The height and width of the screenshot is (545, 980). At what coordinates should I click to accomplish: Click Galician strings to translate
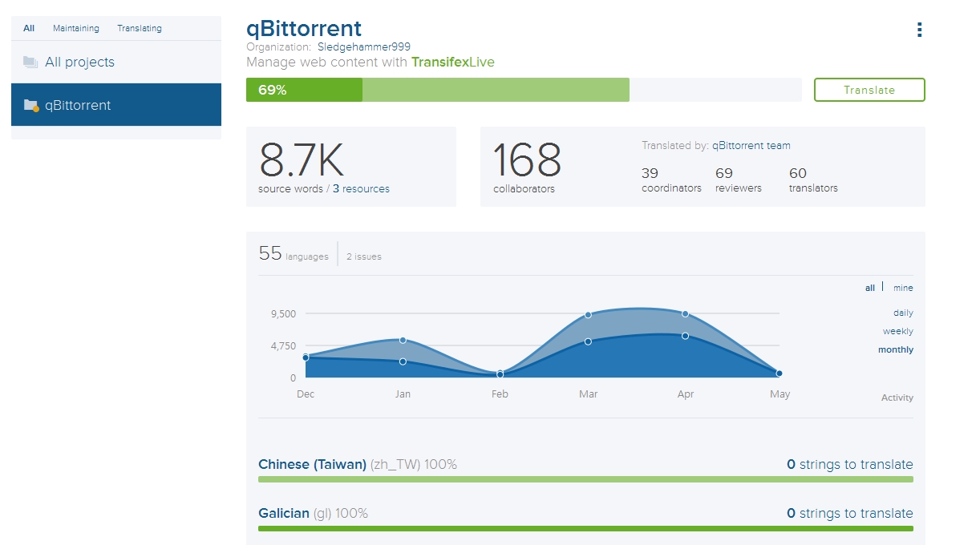coord(849,513)
